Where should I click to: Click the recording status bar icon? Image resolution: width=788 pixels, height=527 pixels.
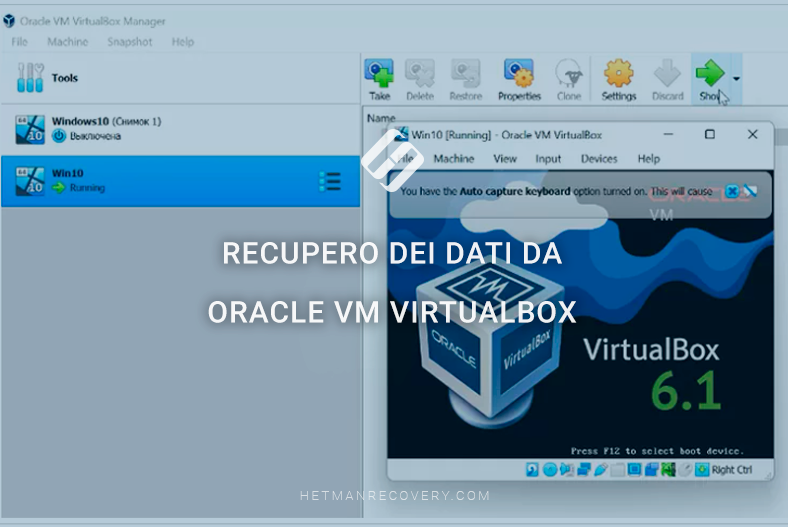(x=651, y=470)
